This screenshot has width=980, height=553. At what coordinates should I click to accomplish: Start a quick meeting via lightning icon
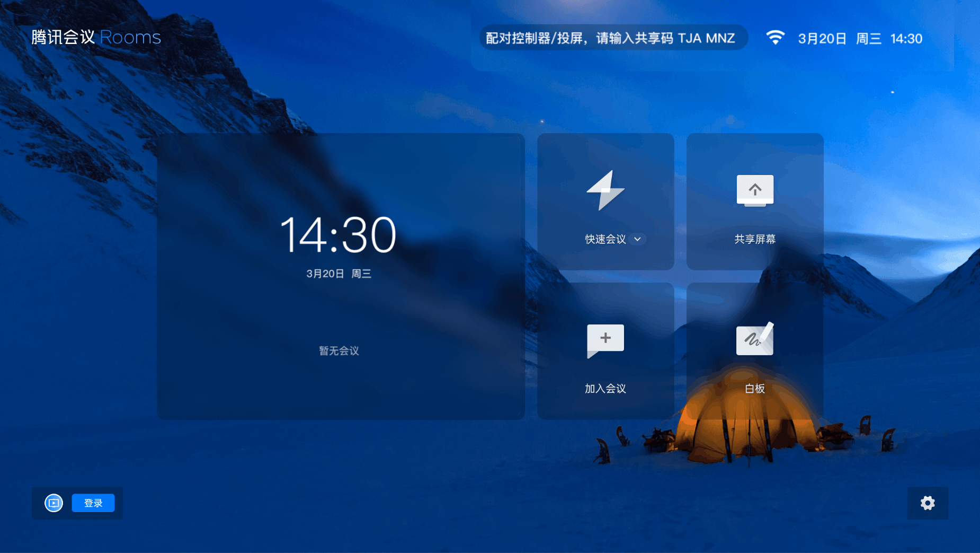click(605, 190)
